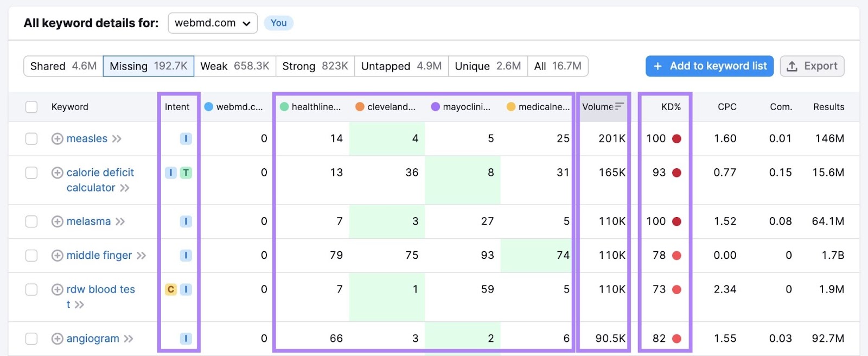Image resolution: width=868 pixels, height=356 pixels.
Task: Switch to the Untapped 4.9M tab
Action: tap(401, 66)
